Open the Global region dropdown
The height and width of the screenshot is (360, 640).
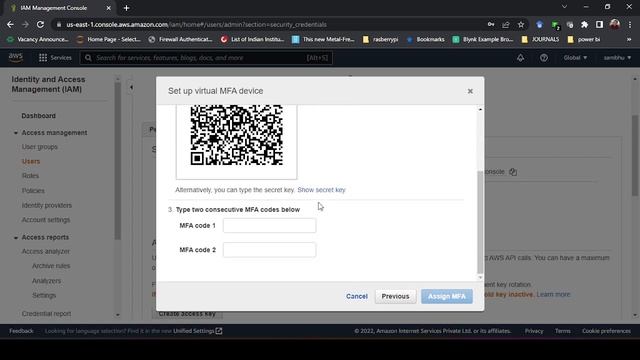(x=576, y=58)
